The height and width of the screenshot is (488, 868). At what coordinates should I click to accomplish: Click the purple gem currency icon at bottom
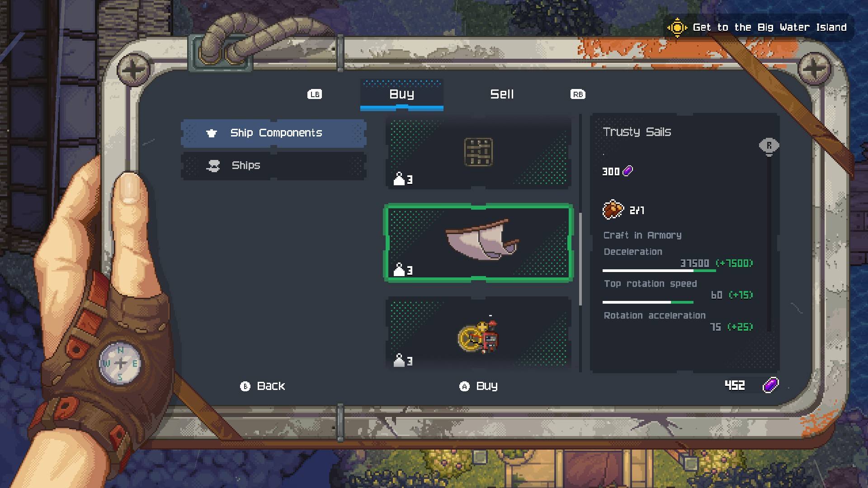771,385
